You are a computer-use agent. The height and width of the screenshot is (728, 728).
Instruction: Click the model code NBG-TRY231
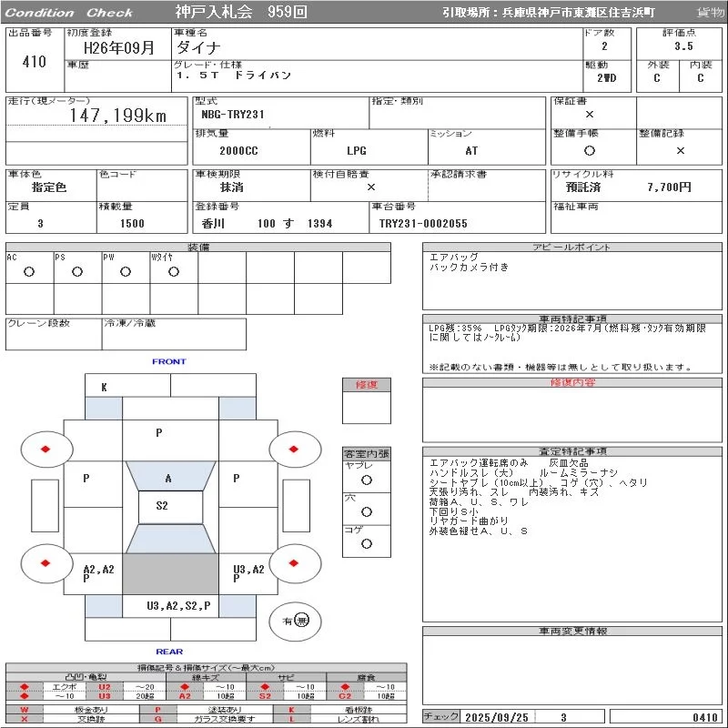click(x=233, y=115)
